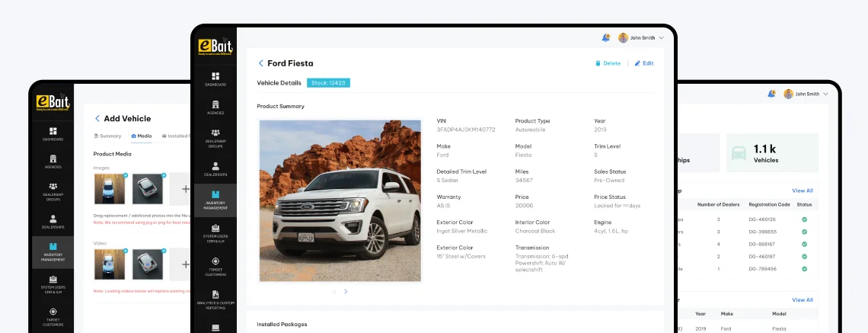Click registration code DG-398655
Image resolution: width=868 pixels, height=333 pixels.
762,232
